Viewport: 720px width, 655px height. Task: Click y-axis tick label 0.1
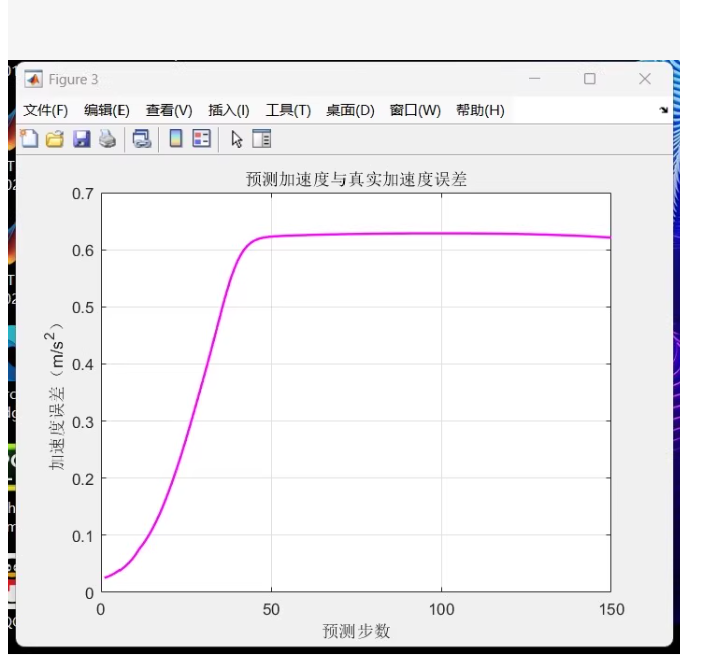[x=83, y=536]
